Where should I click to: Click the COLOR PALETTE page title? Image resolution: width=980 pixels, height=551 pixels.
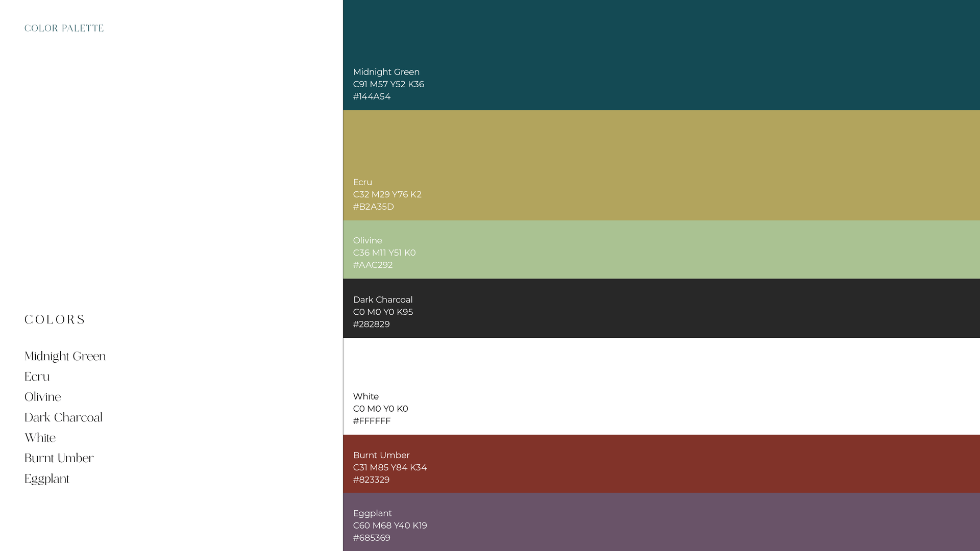tap(64, 29)
